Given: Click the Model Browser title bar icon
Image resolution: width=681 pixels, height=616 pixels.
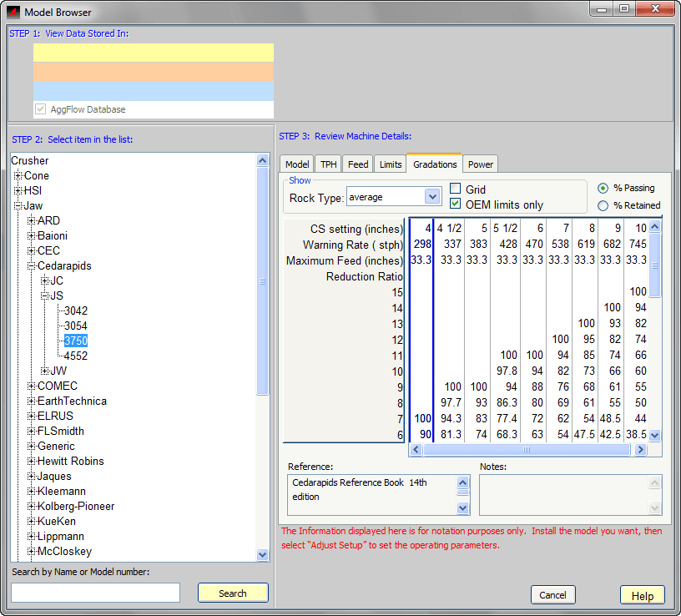Looking at the screenshot, I should (x=13, y=13).
